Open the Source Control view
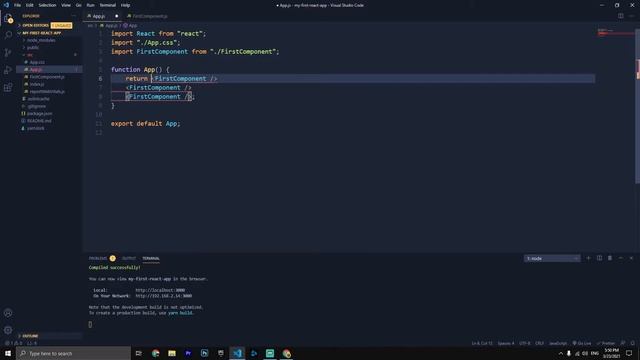Viewport: 640px width, 360px height. tap(8, 53)
